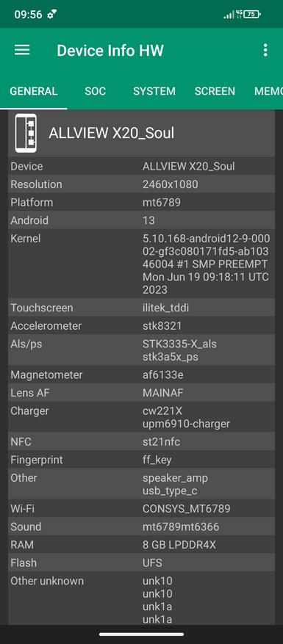Open the partially visible MEMORY tab
Image resolution: width=283 pixels, height=644 pixels.
pos(268,91)
